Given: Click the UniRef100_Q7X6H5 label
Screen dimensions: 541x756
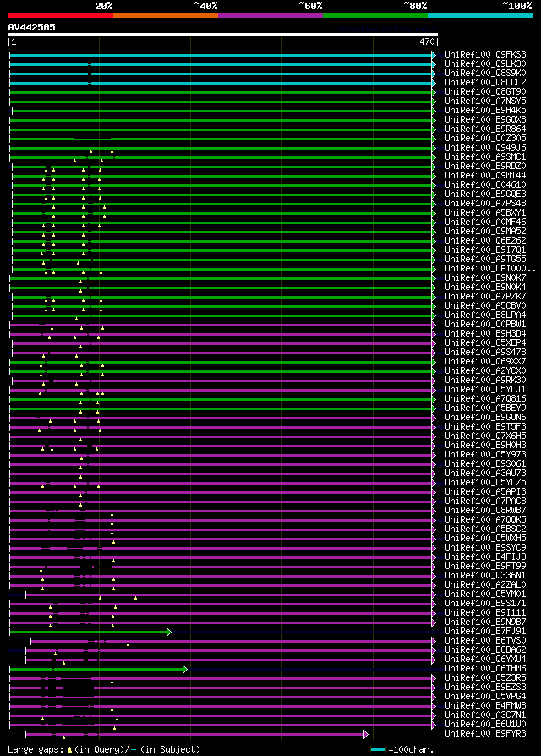Looking at the screenshot, I should tap(485, 436).
